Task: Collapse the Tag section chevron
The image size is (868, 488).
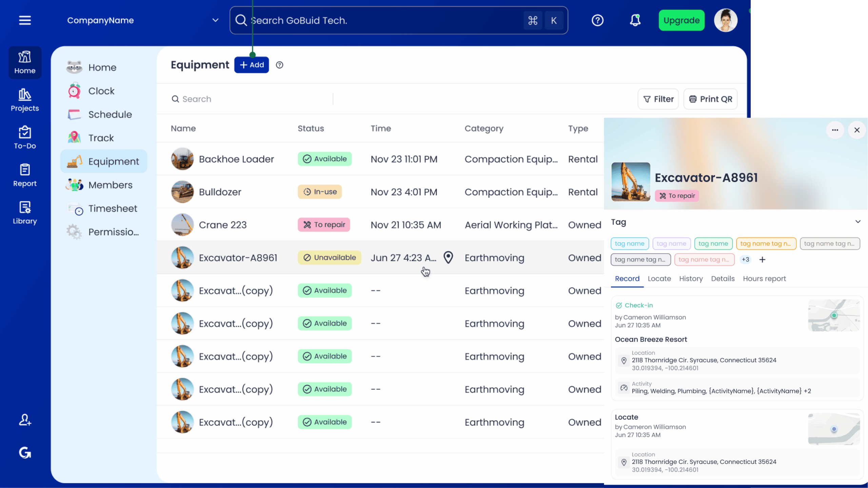Action: [858, 222]
